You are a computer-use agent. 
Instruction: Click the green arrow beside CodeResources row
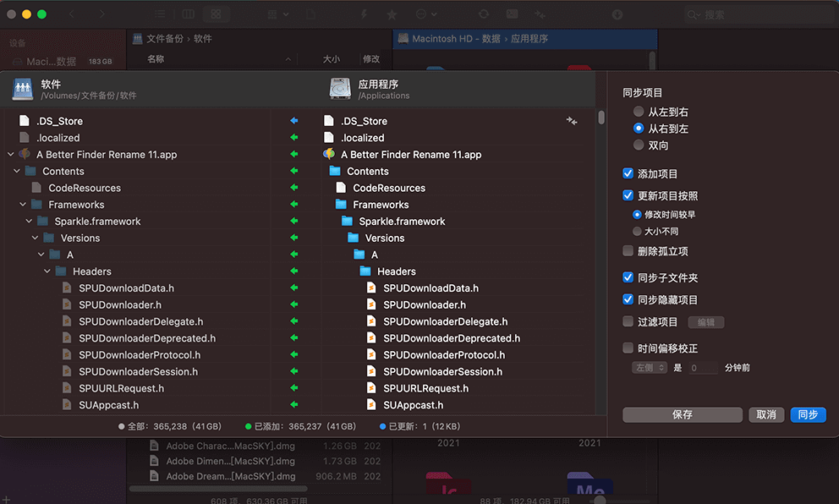point(294,188)
